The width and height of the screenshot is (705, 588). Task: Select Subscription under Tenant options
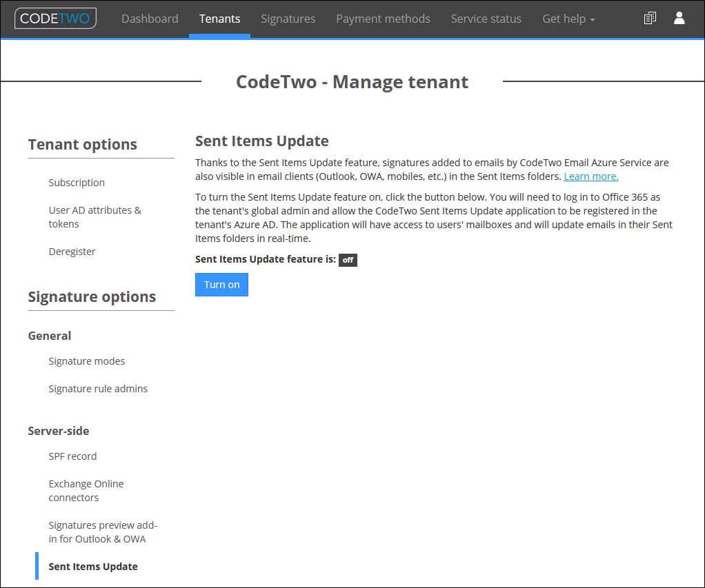[77, 182]
